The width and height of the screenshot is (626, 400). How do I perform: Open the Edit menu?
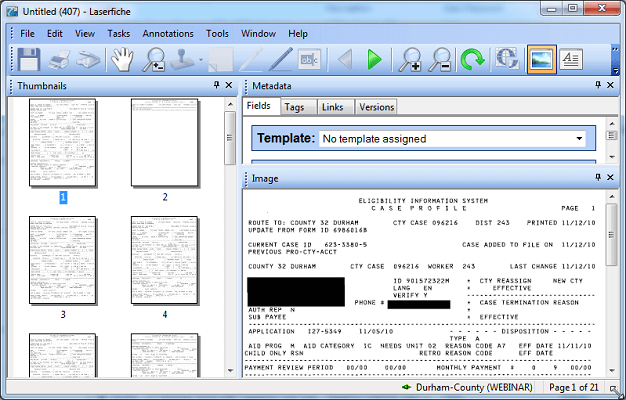point(55,34)
